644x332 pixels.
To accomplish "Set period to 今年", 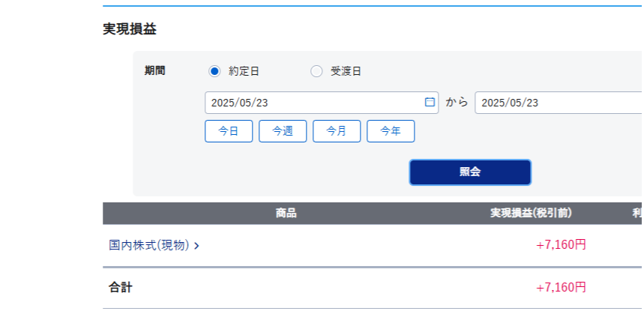I will [391, 131].
